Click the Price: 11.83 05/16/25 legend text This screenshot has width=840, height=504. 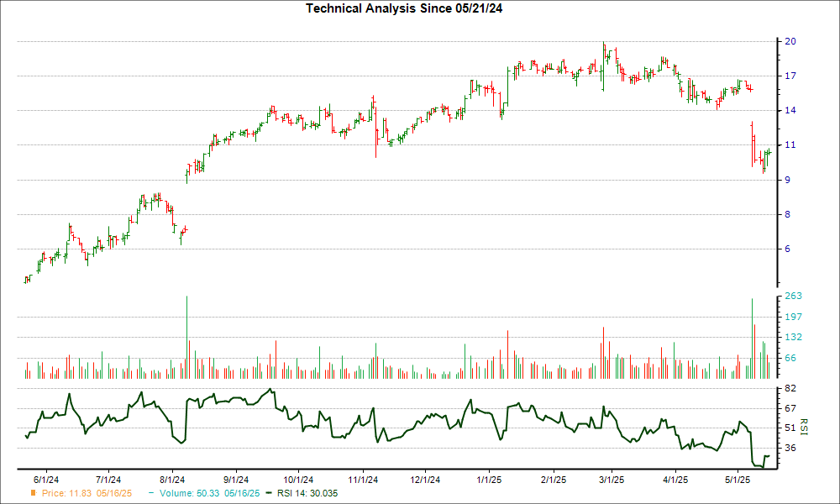[87, 493]
